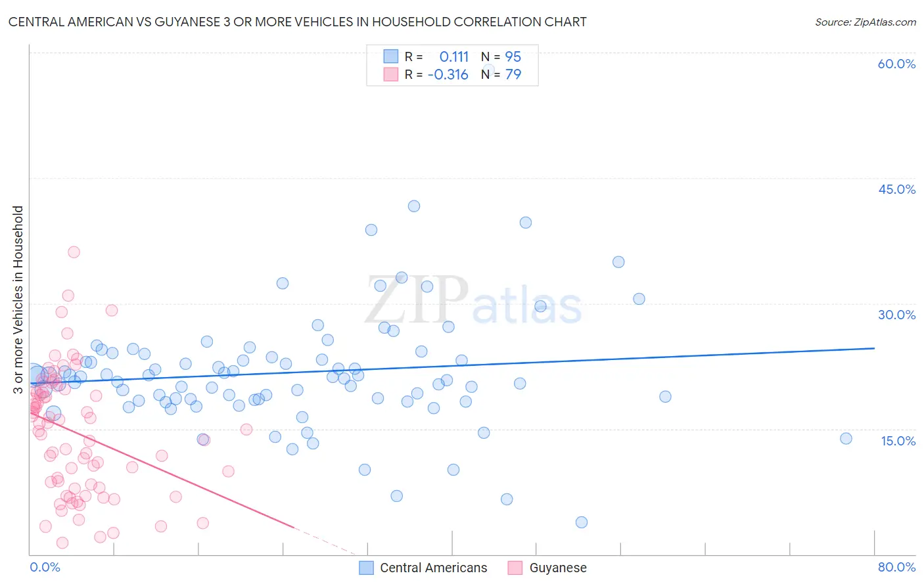Viewport: 924px width, 586px height.
Task: Click the blue data point near 41%
Action: tap(414, 206)
